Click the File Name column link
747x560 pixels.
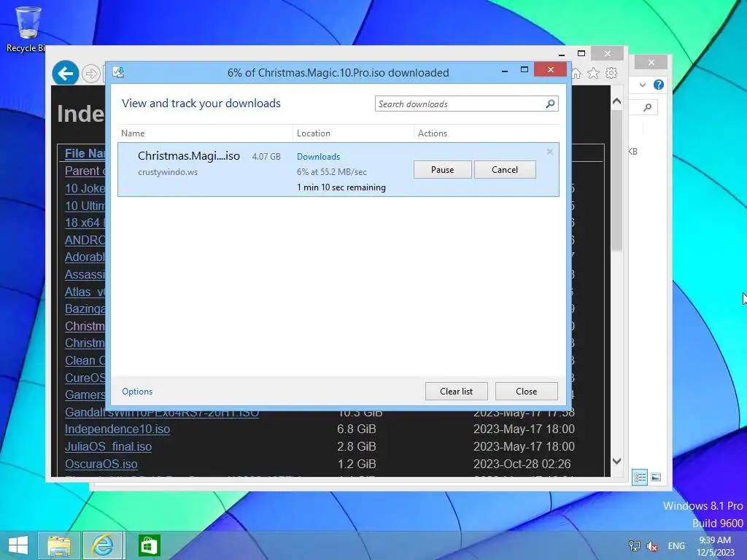(x=85, y=153)
